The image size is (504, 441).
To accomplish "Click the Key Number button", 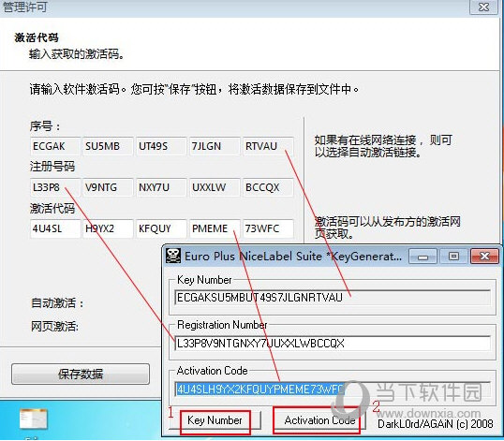I will [215, 420].
